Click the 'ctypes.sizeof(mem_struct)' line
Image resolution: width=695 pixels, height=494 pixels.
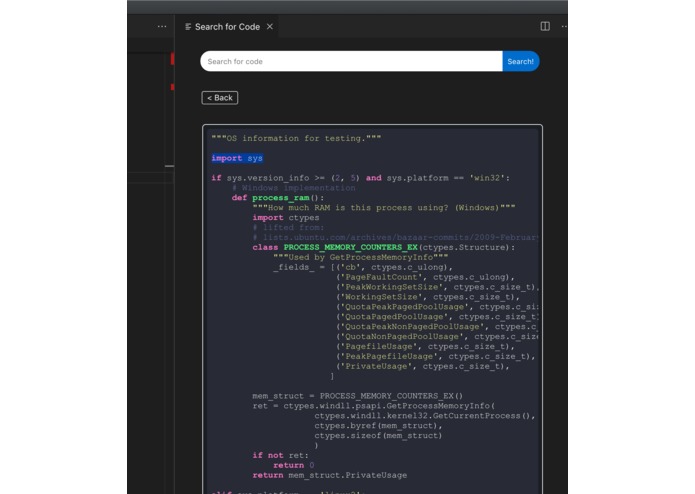(x=378, y=436)
